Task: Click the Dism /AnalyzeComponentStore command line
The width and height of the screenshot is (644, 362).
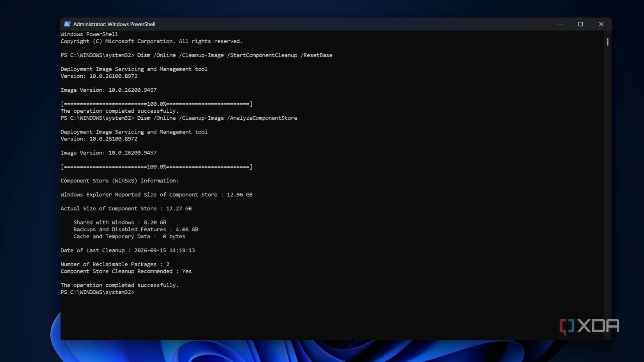Action: point(179,118)
